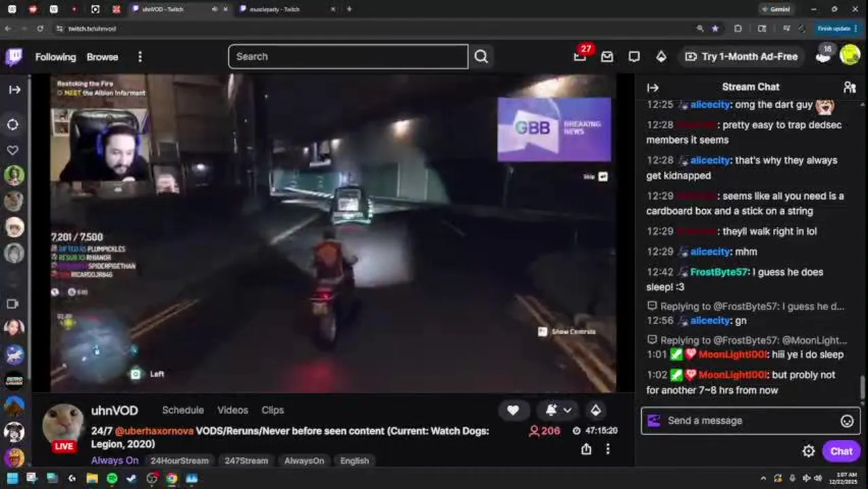Mute the uhnVOD tab audio icon
The width and height of the screenshot is (868, 489).
tap(215, 10)
